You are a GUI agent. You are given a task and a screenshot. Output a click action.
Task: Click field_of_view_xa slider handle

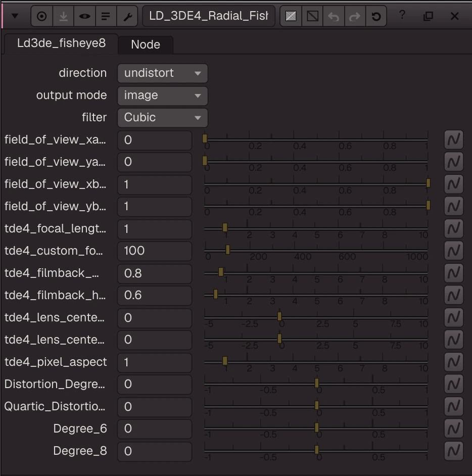pyautogui.click(x=205, y=138)
